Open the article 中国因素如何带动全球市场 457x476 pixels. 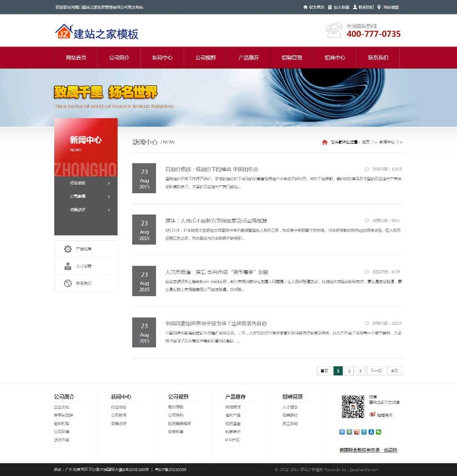(216, 323)
